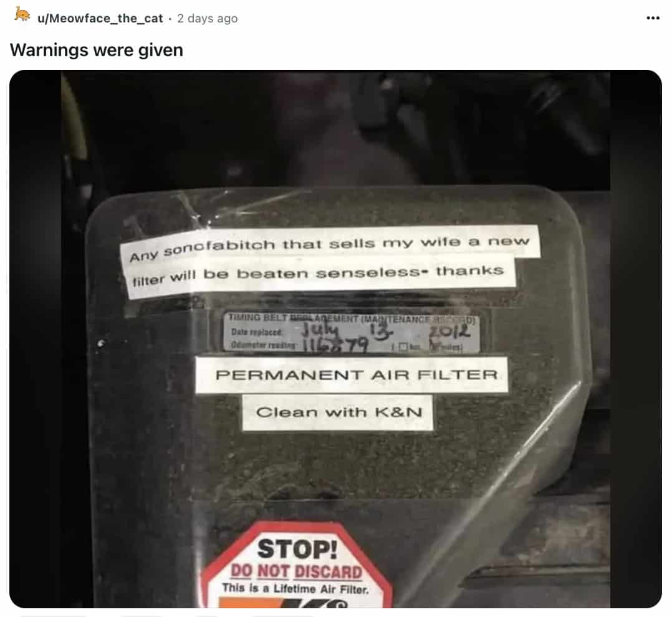Click the "beaten senseless thanks" label strip

(x=320, y=275)
